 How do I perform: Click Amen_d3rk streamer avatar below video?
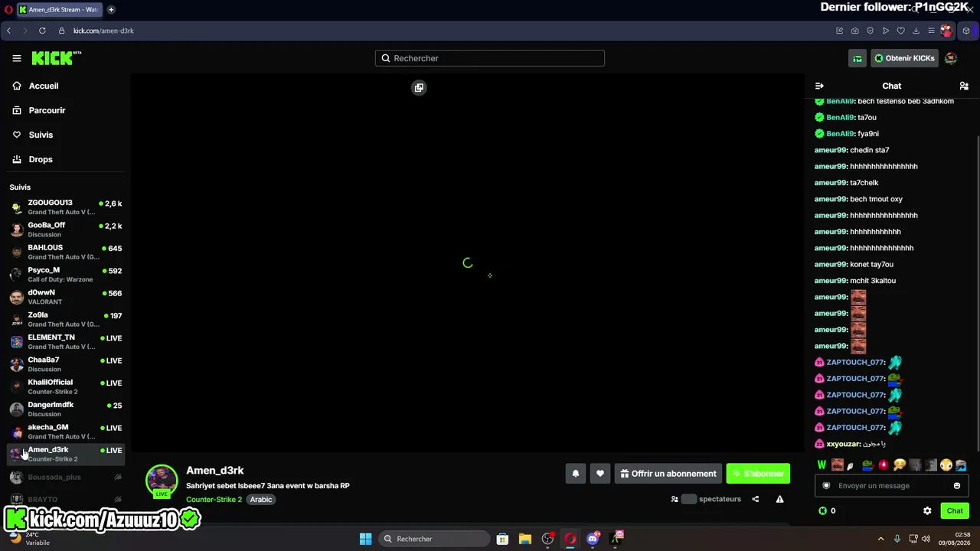pos(162,481)
